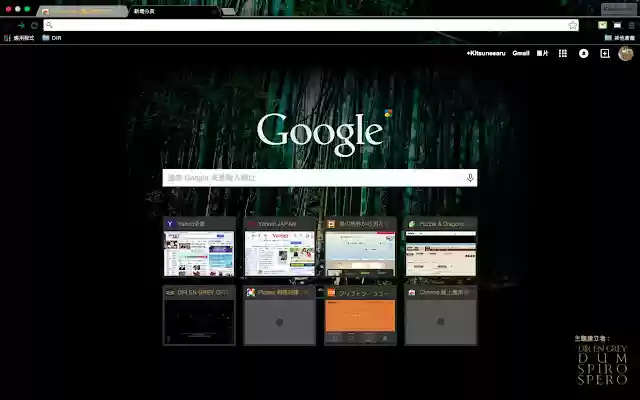The height and width of the screenshot is (400, 640).
Task: Open the other bookmarks folder
Action: [x=620, y=38]
